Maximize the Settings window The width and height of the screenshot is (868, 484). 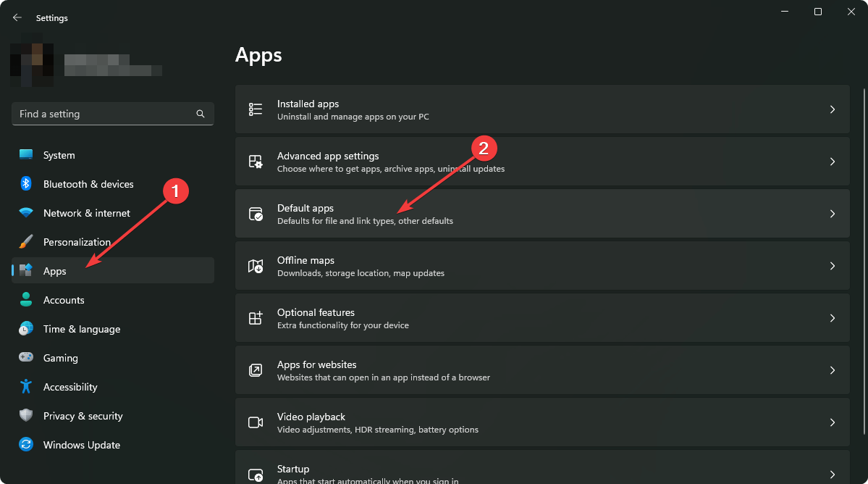817,12
